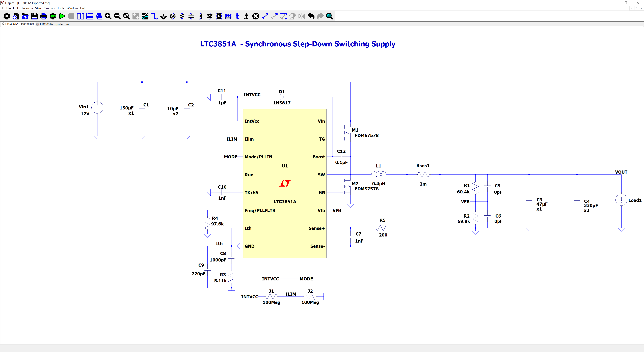Place a Ground symbol

[x=164, y=16]
